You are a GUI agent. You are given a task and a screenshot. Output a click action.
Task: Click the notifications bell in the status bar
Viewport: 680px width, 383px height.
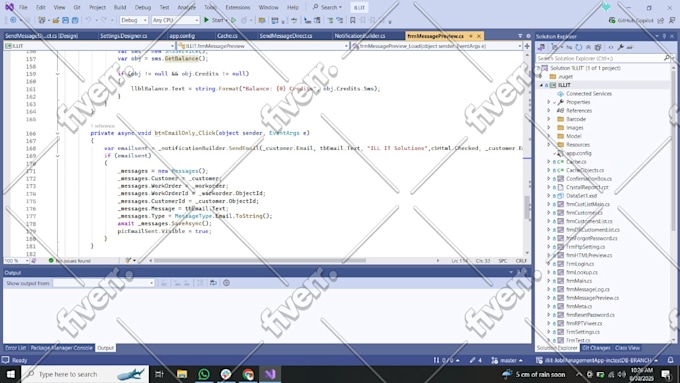[x=670, y=360]
